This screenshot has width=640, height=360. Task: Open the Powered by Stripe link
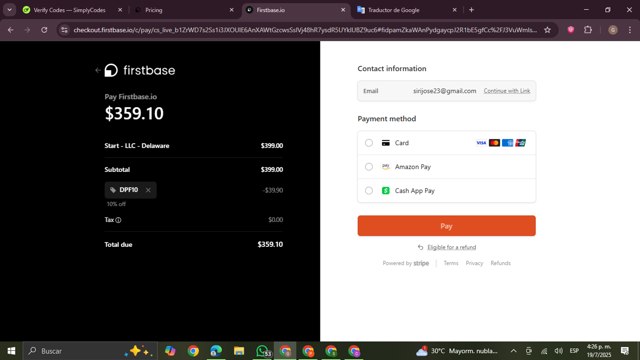coord(406,263)
